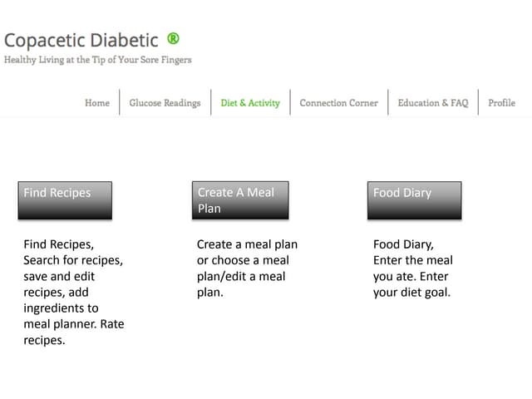Click the 'your diet goal.' text
The height and width of the screenshot is (399, 532).
click(411, 292)
